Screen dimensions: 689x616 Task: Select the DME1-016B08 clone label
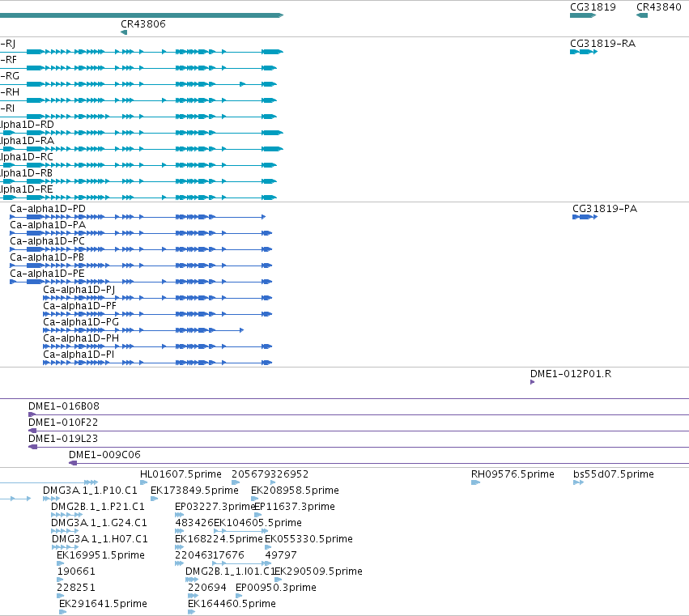(64, 406)
